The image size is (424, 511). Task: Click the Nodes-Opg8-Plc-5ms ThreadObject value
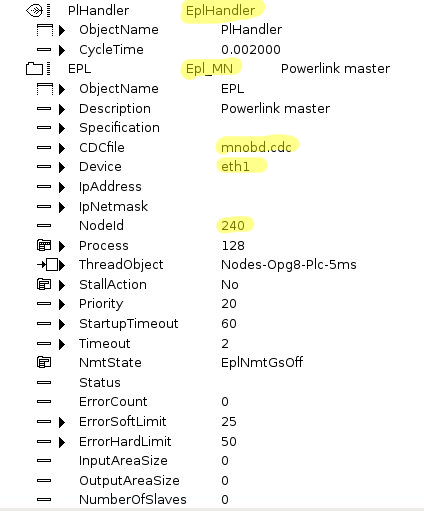[x=289, y=265]
